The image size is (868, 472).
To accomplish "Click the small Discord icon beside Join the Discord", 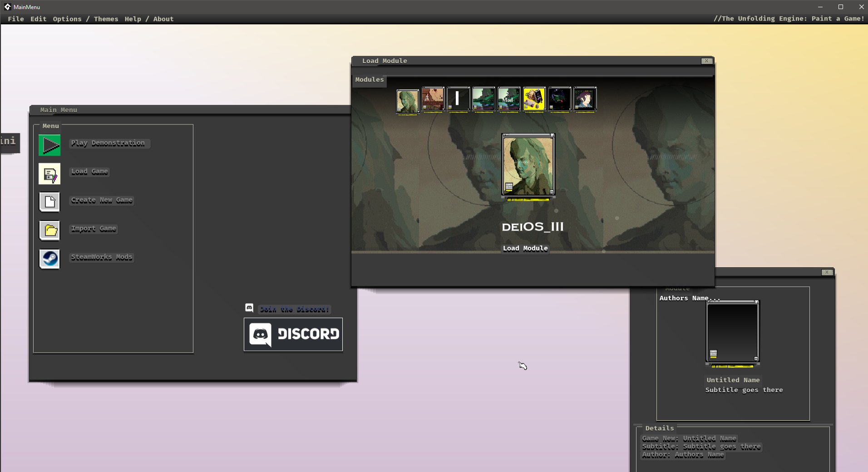I will coord(249,308).
